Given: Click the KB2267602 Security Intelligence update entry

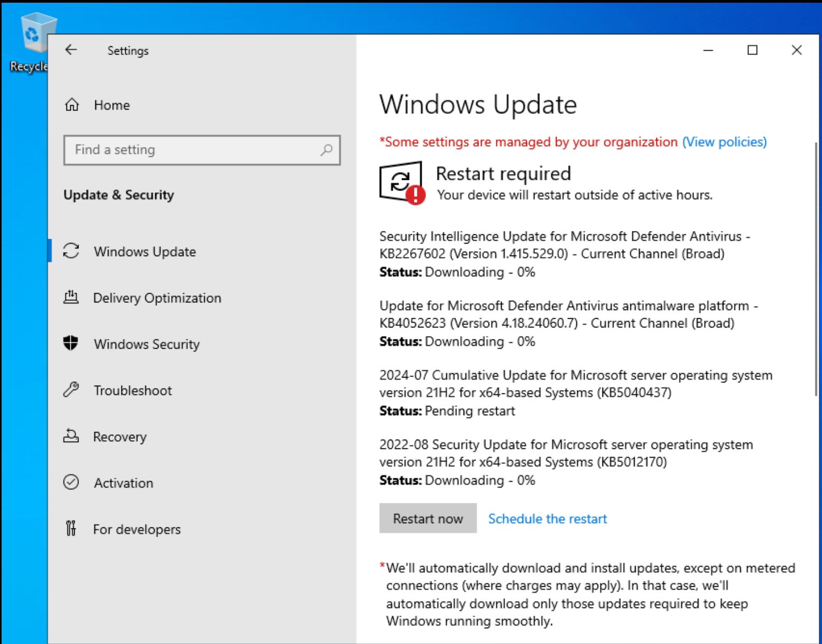Looking at the screenshot, I should (x=564, y=254).
